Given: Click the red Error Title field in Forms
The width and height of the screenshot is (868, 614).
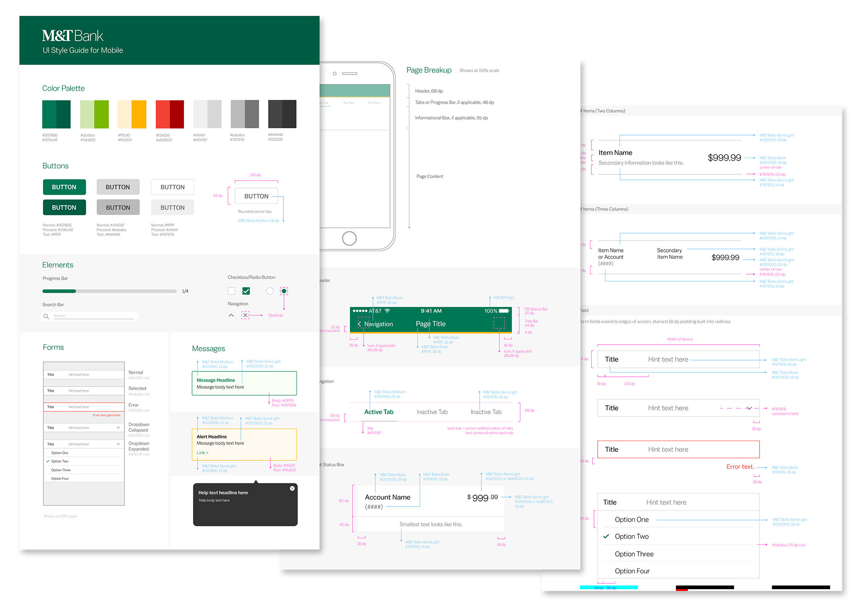Looking at the screenshot, I should (x=84, y=407).
